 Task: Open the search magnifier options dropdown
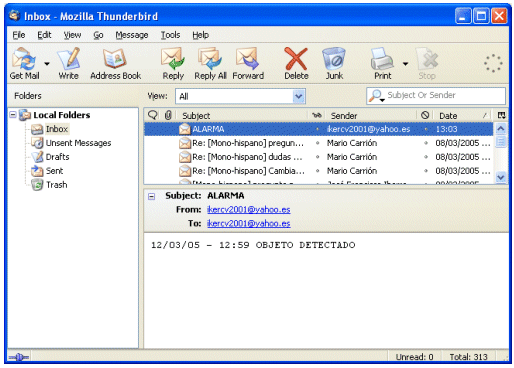(x=377, y=96)
